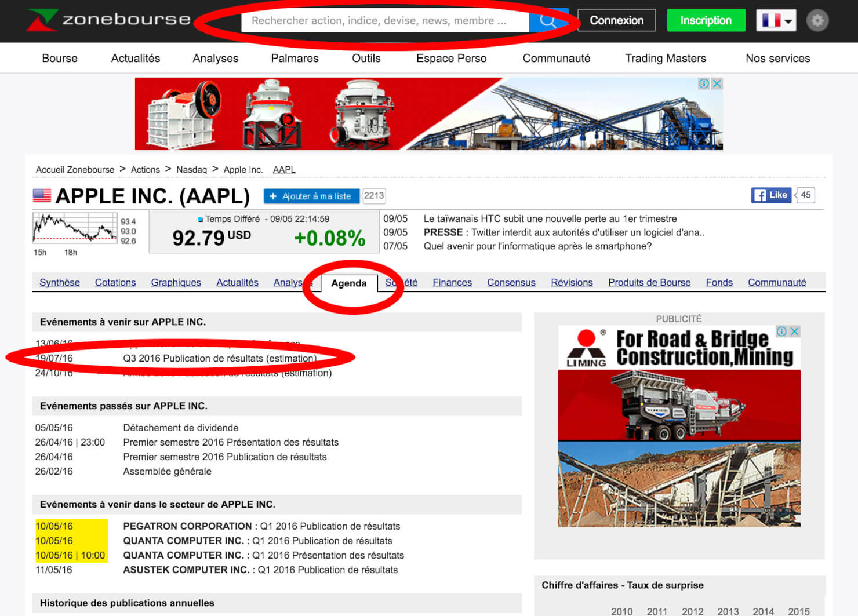Switch to the stock Actualités tab
This screenshot has height=616, width=858.
(x=238, y=282)
